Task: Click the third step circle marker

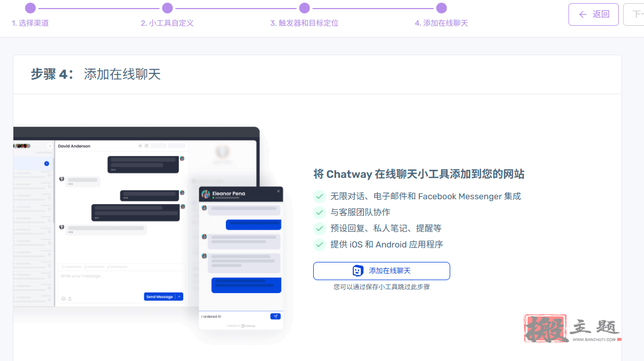Action: pos(304,8)
